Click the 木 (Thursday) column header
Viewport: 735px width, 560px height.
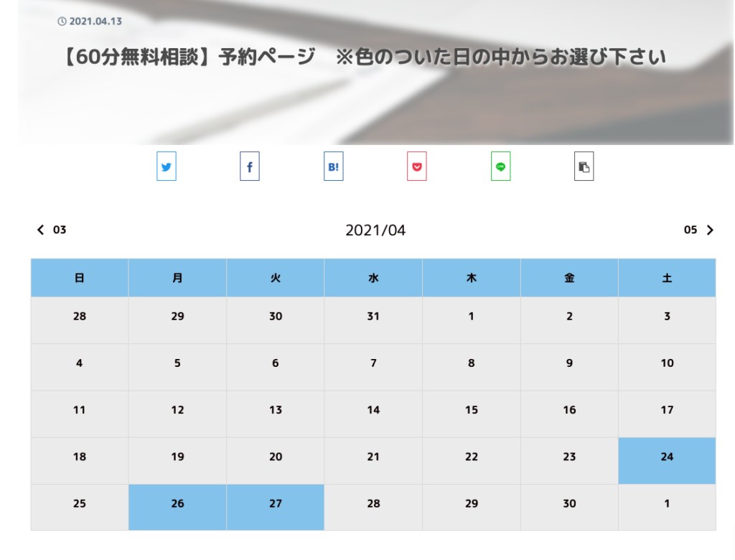[x=472, y=278]
